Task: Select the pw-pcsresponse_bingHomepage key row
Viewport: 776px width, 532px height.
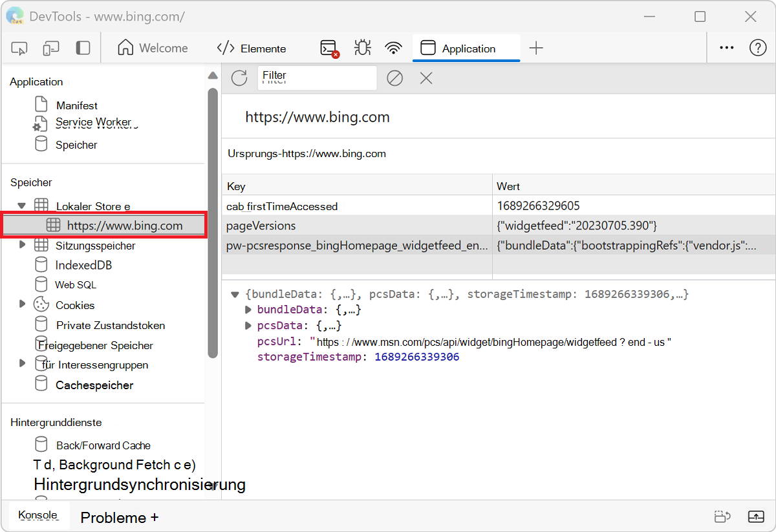Action: coord(356,245)
